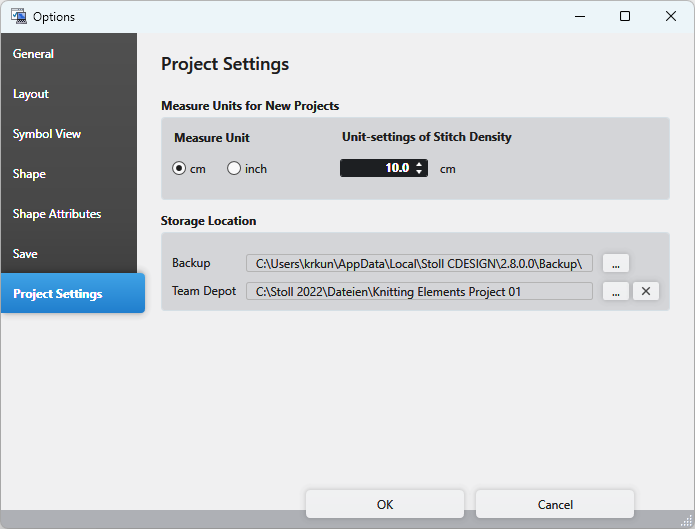This screenshot has width=695, height=529.
Task: Clear the Team Depot path with X
Action: pyautogui.click(x=646, y=291)
